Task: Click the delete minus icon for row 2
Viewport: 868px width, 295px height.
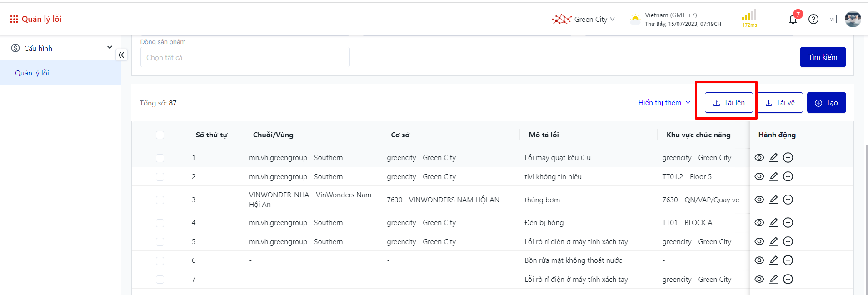Action: coord(788,176)
